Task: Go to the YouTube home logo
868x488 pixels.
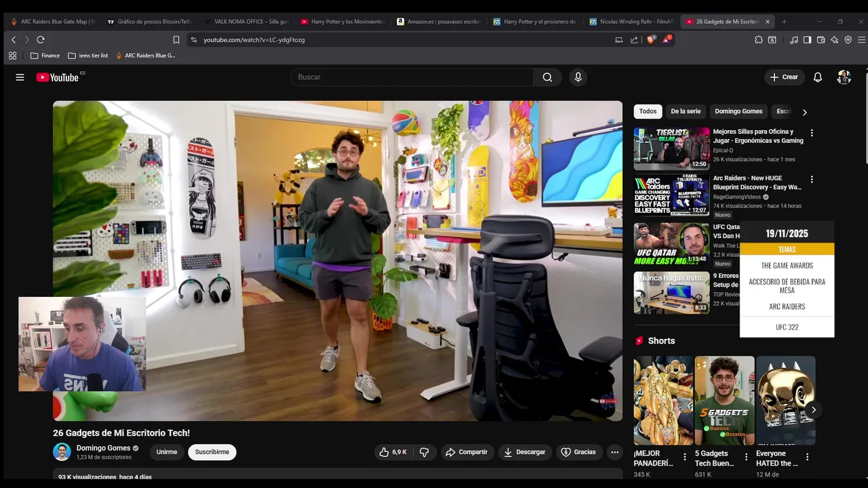Action: [58, 77]
